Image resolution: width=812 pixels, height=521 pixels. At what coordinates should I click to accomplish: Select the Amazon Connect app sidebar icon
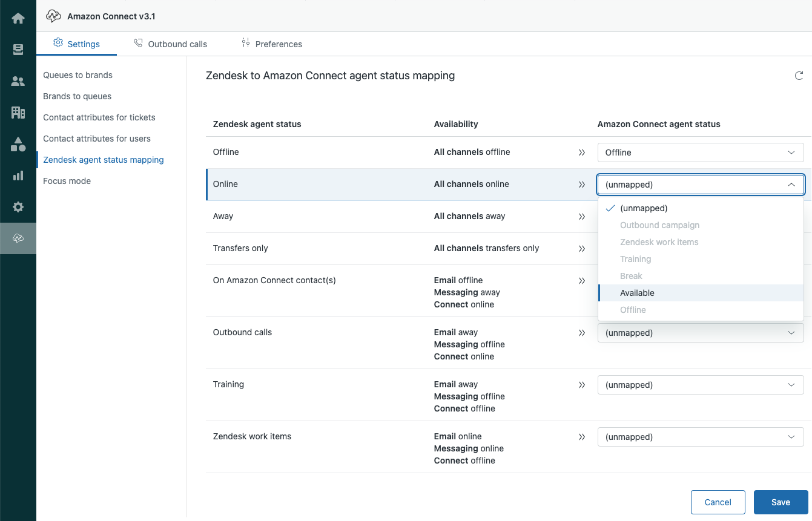click(x=18, y=238)
